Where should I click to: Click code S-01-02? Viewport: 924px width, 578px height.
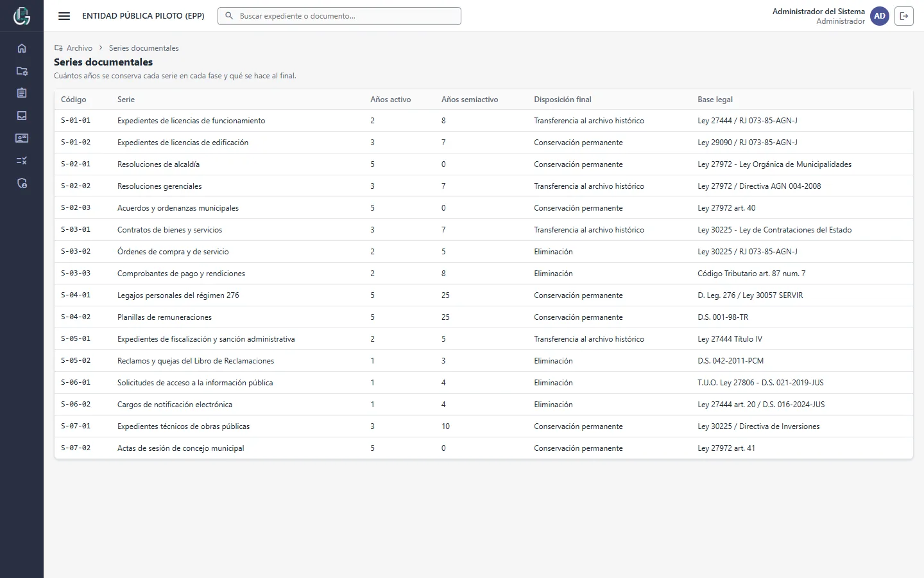pos(76,143)
